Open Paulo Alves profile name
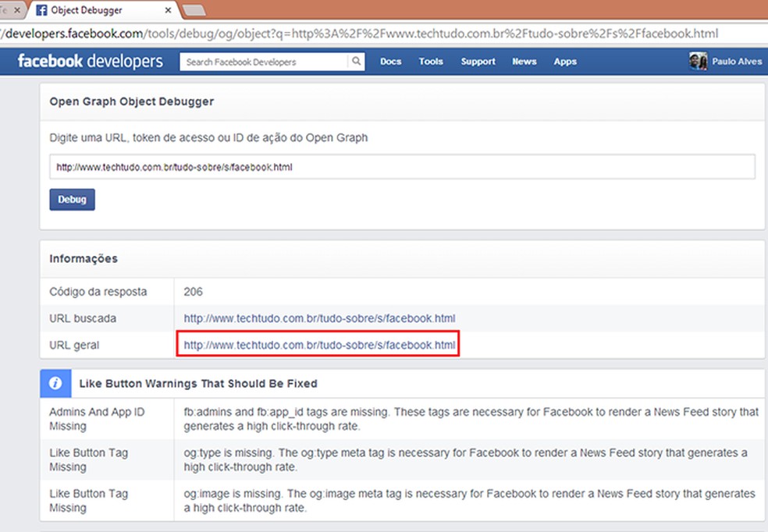Screen dimensions: 768x532 [x=736, y=62]
